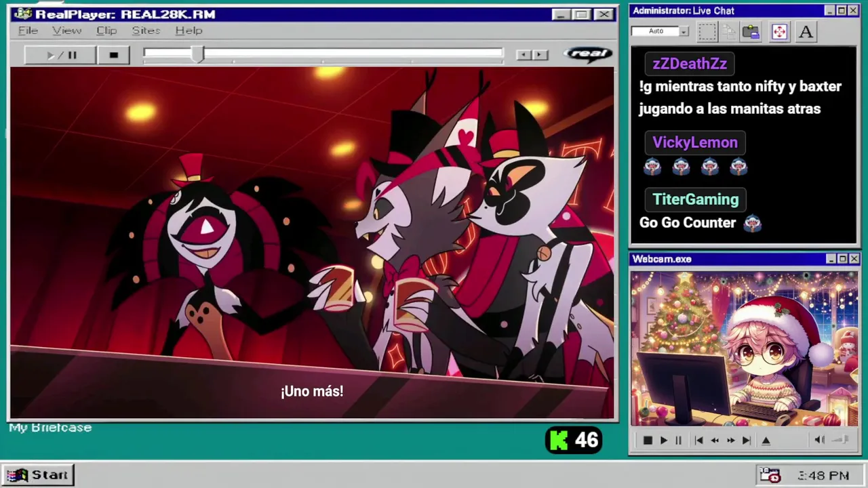Image resolution: width=868 pixels, height=488 pixels.
Task: Click the font 'A' icon in Live Chat
Action: (x=806, y=31)
